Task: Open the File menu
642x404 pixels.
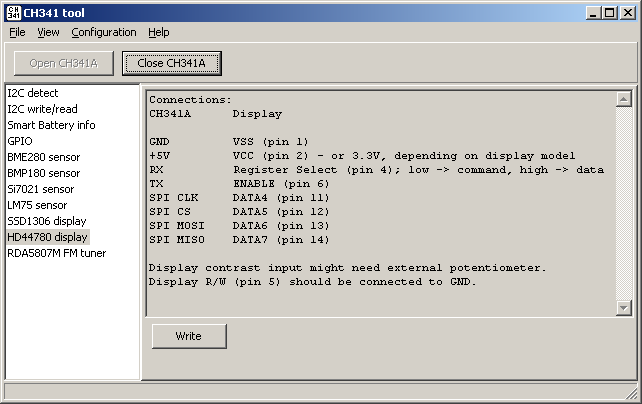Action: pos(17,32)
